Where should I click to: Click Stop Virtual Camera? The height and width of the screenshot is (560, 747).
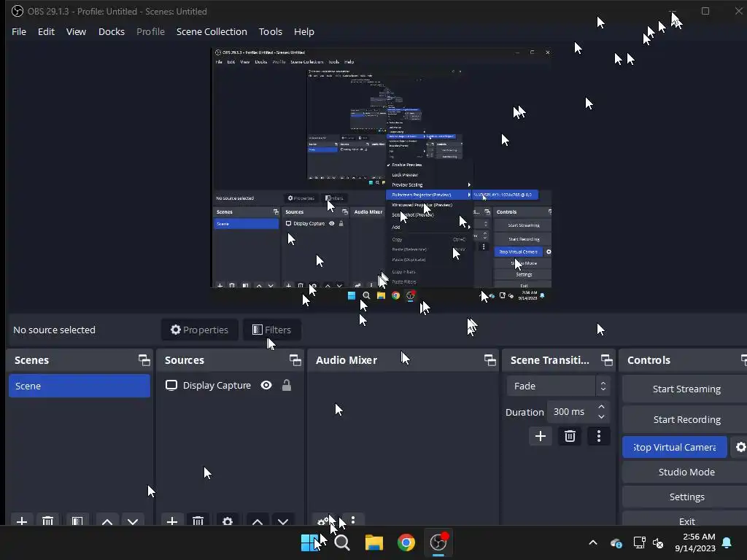(x=675, y=447)
